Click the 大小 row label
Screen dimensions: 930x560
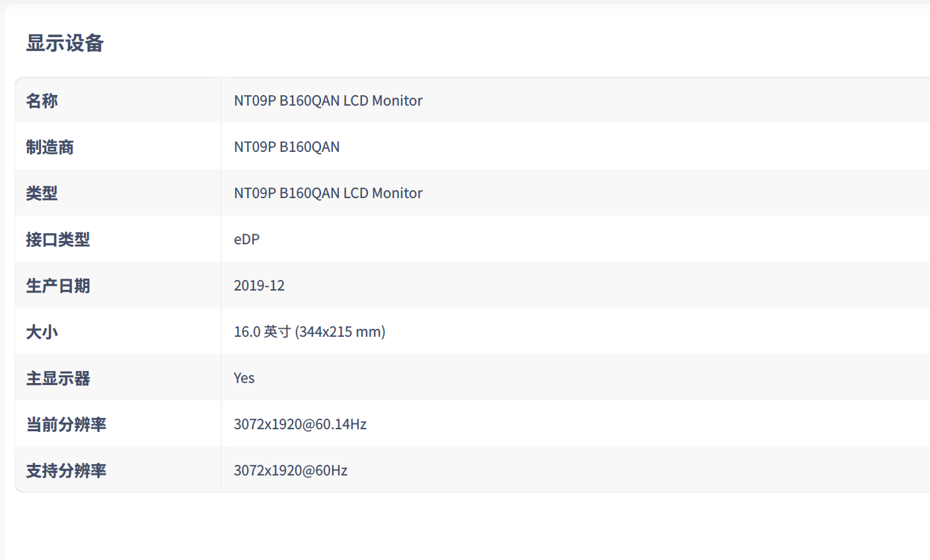[x=42, y=332]
